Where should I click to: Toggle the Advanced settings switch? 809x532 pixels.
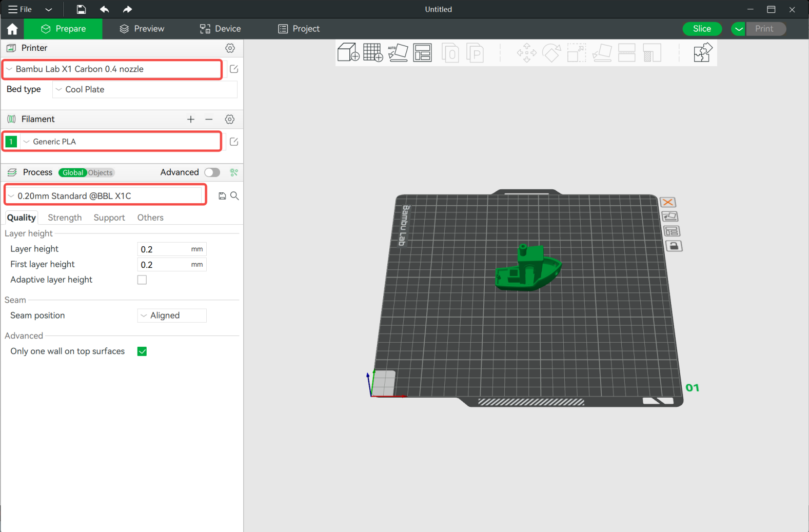(x=212, y=172)
